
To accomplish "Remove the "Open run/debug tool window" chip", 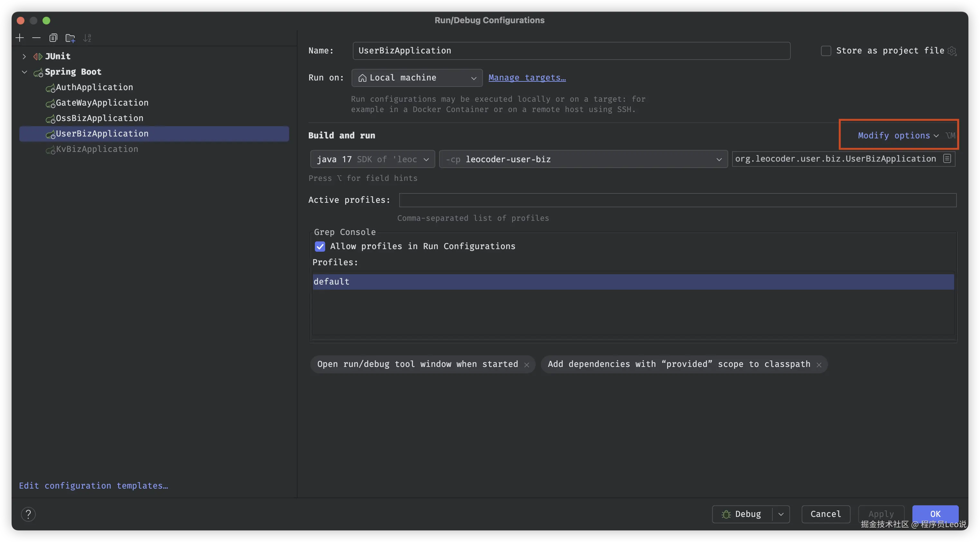I will click(x=526, y=365).
